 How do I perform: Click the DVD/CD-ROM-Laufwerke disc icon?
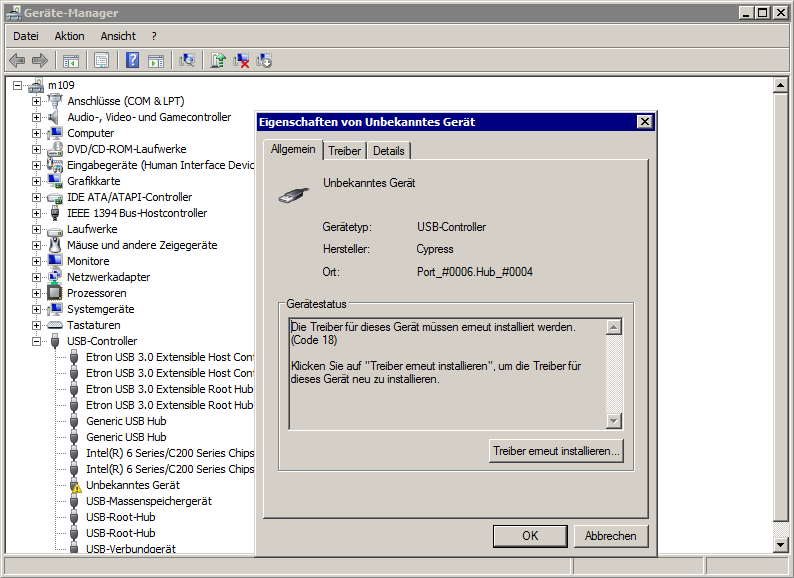pyautogui.click(x=55, y=149)
